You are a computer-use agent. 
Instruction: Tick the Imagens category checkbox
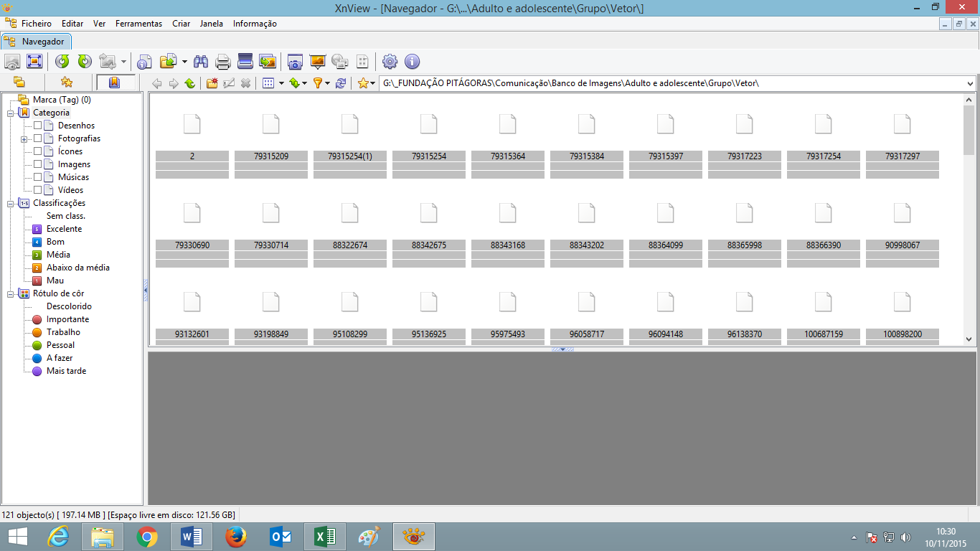pos(38,164)
